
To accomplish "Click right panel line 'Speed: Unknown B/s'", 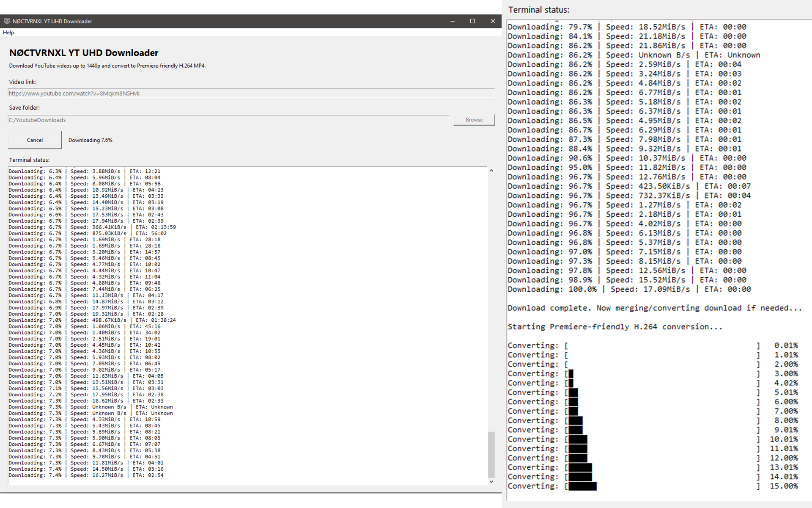I will [634, 55].
